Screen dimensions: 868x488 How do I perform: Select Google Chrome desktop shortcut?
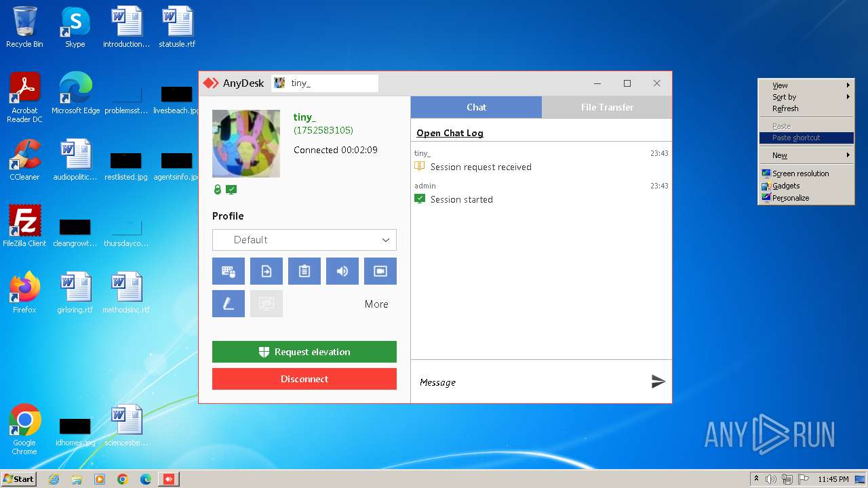point(24,430)
